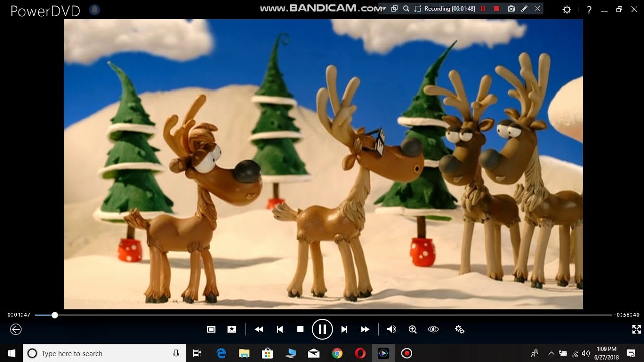Open Microsoft Store from taskbar
The height and width of the screenshot is (362, 644).
(x=268, y=353)
